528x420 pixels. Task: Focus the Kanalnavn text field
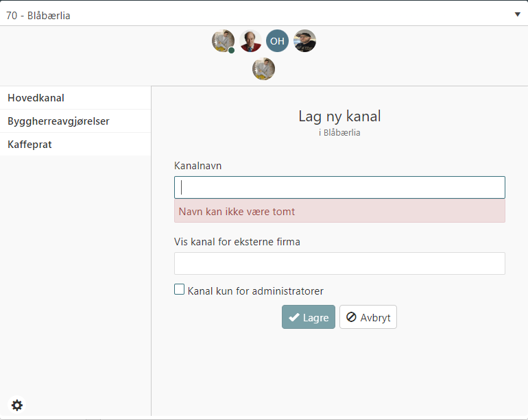339,188
